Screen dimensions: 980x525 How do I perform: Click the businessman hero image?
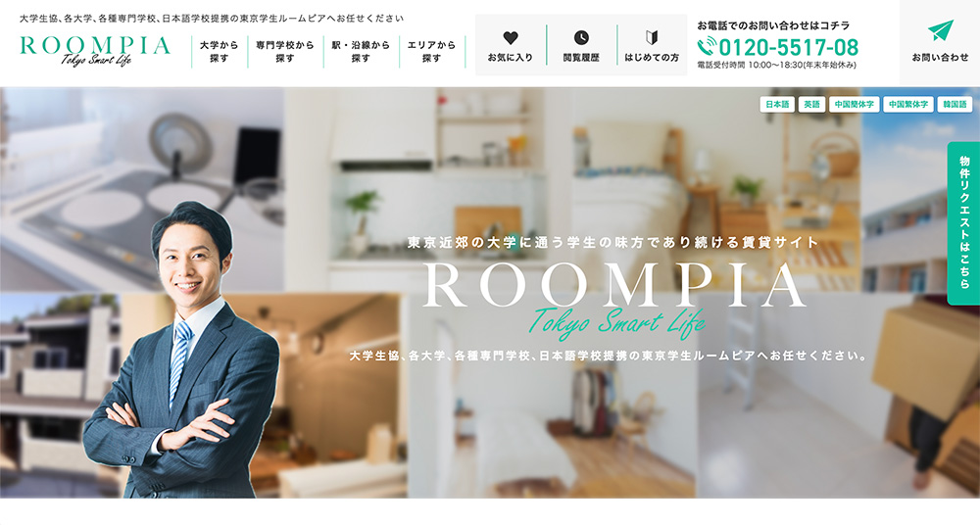pos(181,350)
